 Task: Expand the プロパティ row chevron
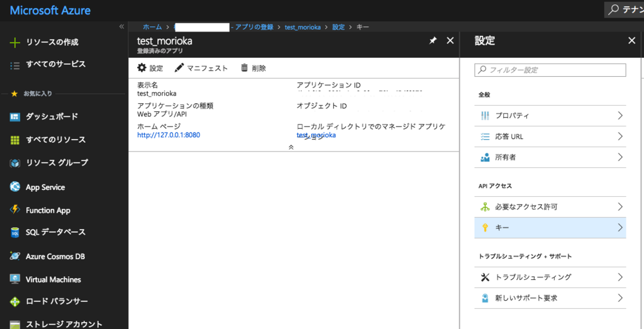[x=620, y=116]
